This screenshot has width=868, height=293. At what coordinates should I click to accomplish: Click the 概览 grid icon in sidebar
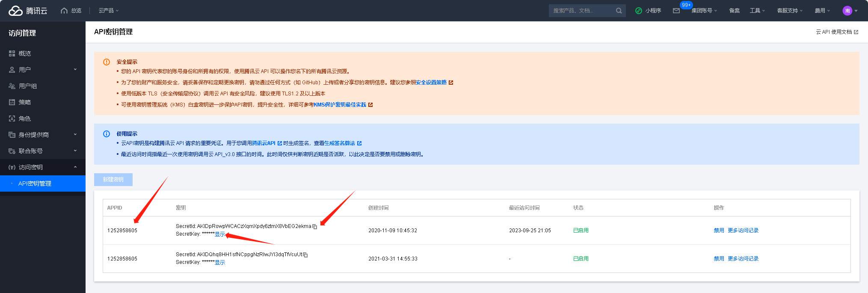click(12, 53)
